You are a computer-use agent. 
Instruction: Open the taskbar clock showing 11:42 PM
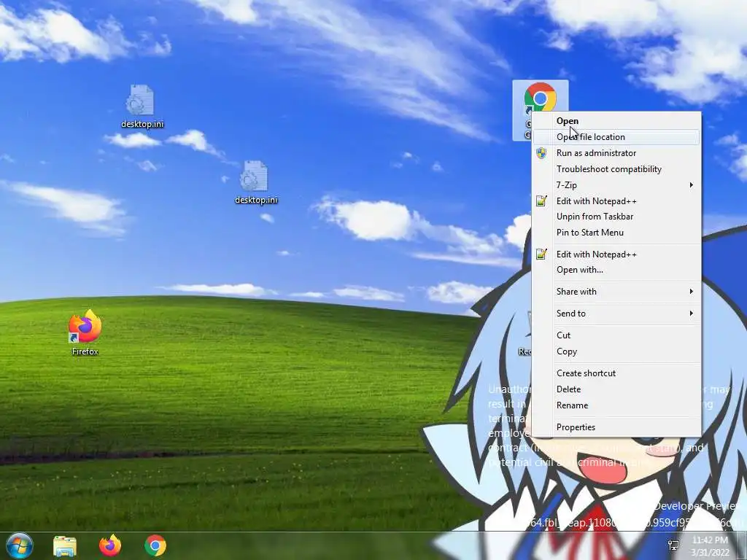[x=710, y=545]
